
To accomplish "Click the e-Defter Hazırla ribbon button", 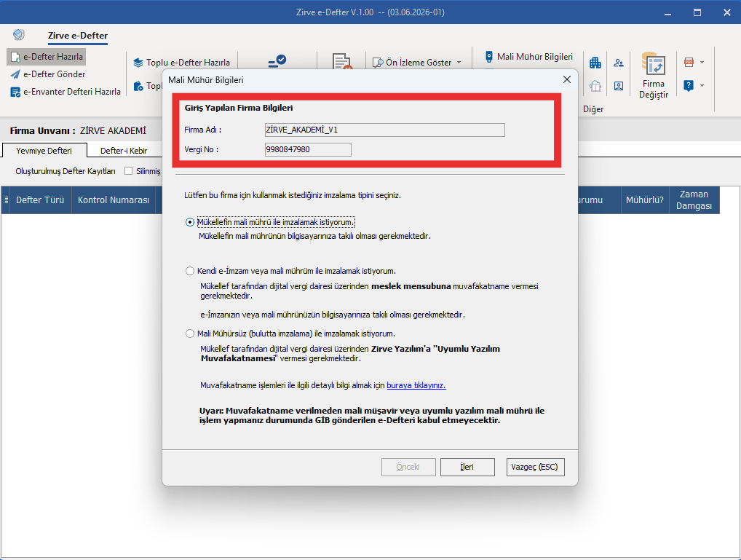I will pyautogui.click(x=47, y=57).
